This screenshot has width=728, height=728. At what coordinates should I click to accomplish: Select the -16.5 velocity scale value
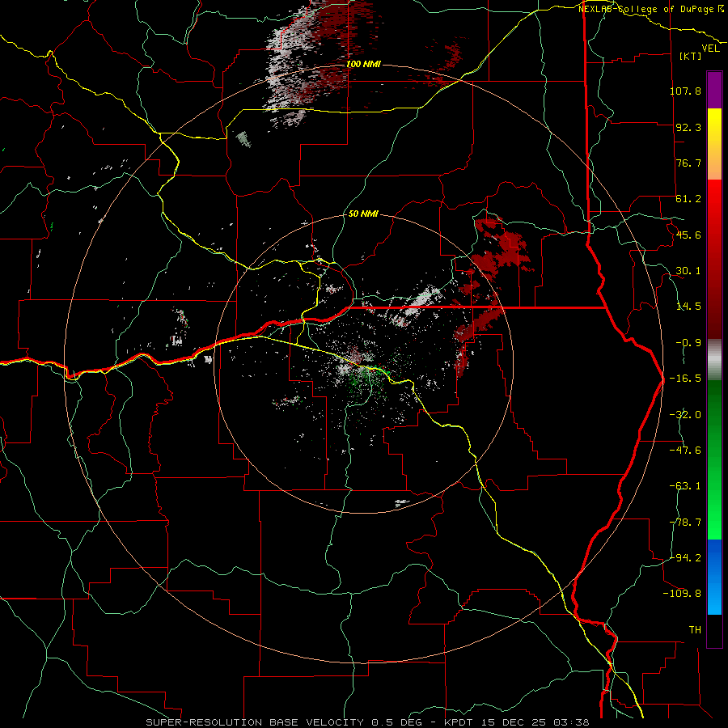click(x=685, y=379)
